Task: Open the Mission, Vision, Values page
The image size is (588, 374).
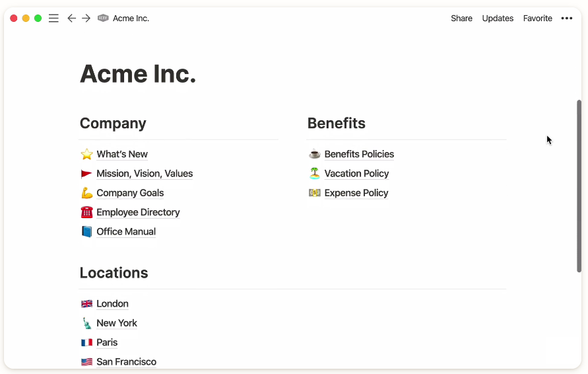Action: [x=145, y=174]
